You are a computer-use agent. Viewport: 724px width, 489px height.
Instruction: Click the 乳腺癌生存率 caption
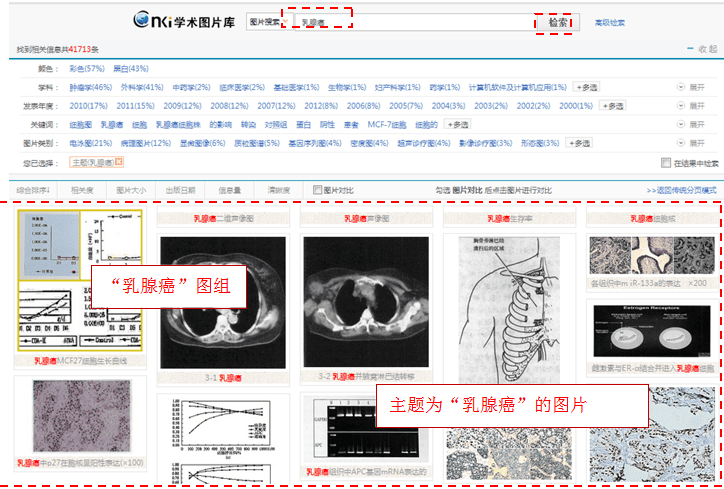point(509,218)
